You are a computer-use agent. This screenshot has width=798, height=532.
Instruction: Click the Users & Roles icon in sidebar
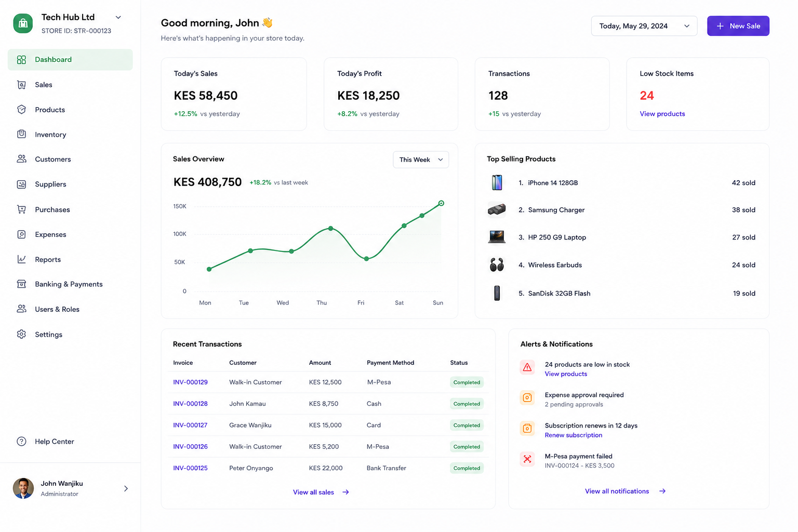coord(21,309)
